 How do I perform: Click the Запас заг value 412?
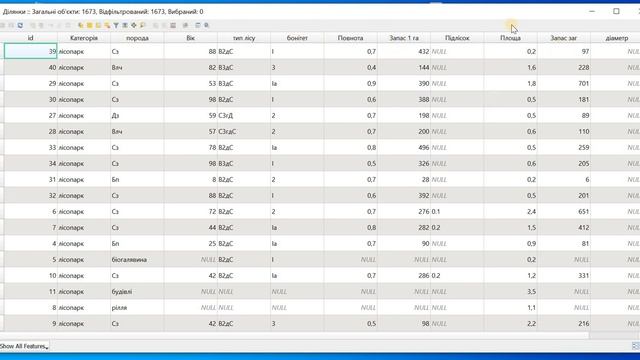(x=564, y=227)
